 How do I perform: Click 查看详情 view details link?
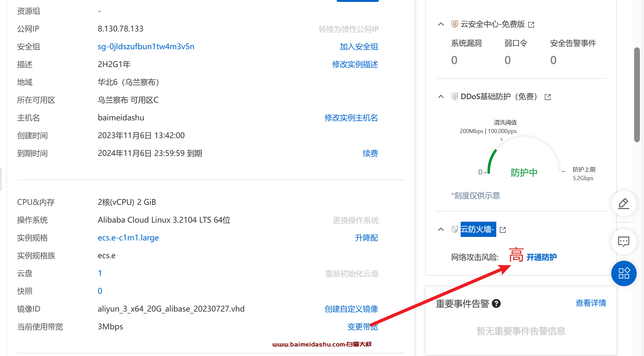[x=591, y=303]
